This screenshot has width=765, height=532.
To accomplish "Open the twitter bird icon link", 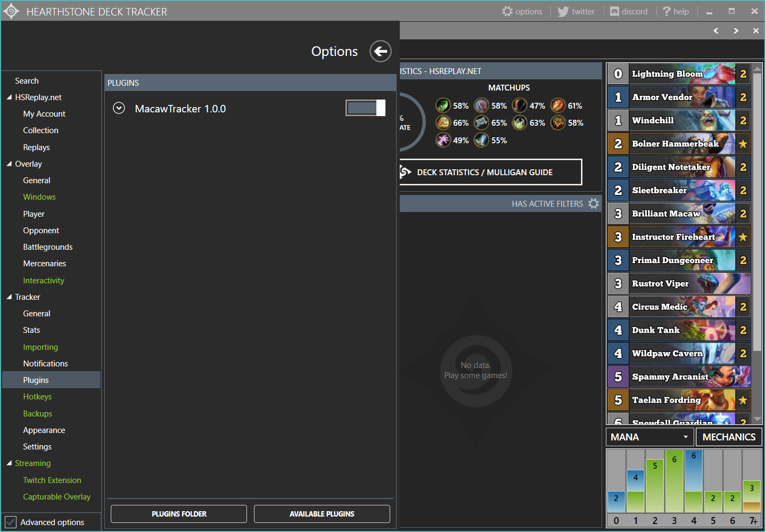I will point(563,11).
